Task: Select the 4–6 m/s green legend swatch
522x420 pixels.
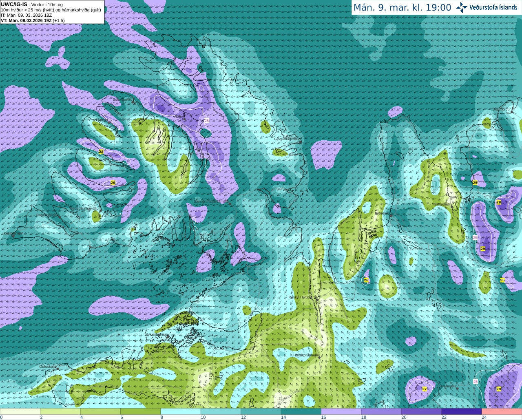Action: click(x=100, y=411)
